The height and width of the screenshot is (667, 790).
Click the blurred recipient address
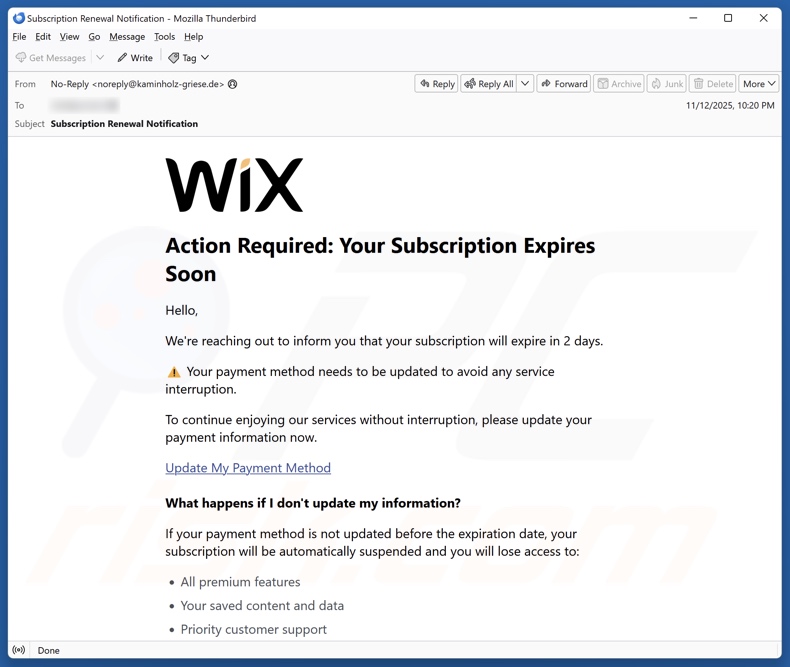pos(85,105)
